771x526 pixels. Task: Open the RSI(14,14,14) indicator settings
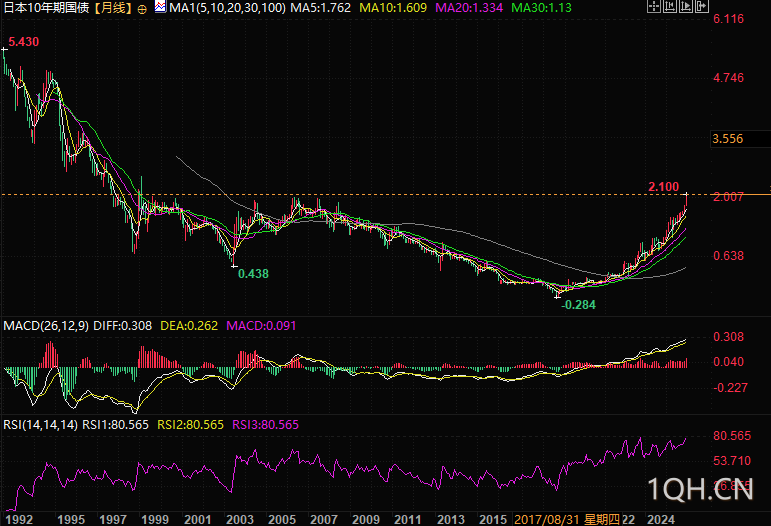(38, 424)
